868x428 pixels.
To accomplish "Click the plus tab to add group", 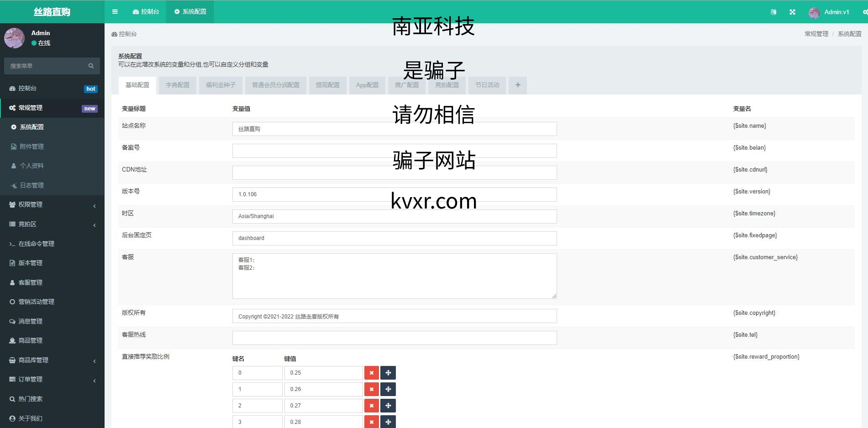I will (518, 85).
